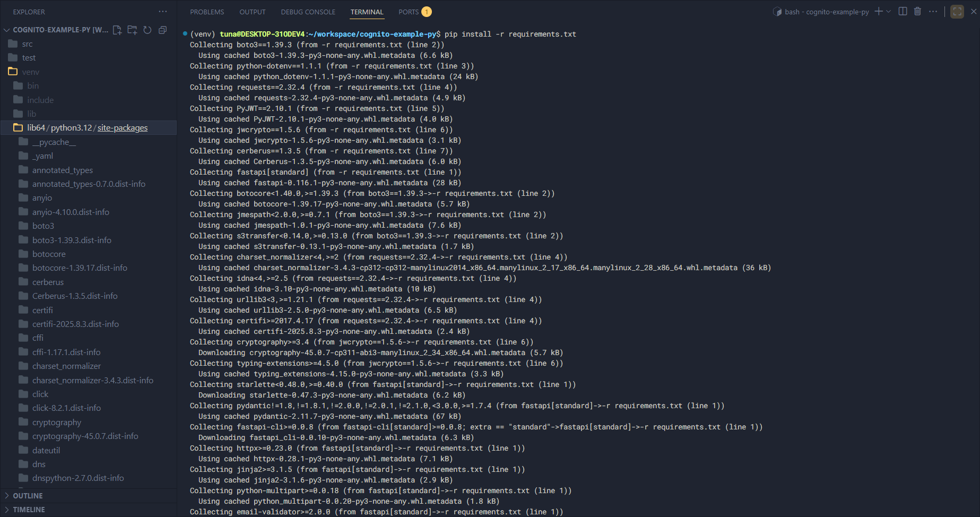The width and height of the screenshot is (980, 517).
Task: Expand the boto3 folder in site-packages
Action: coord(43,226)
